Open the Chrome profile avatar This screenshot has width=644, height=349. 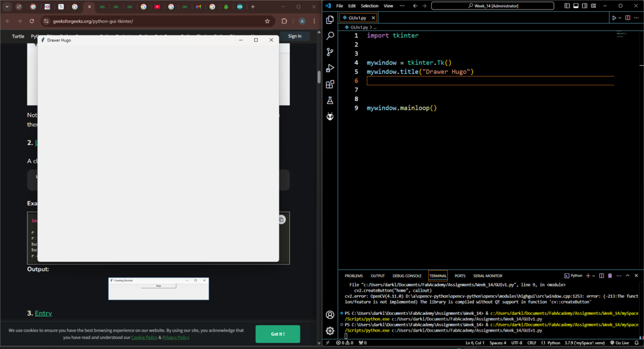[302, 21]
